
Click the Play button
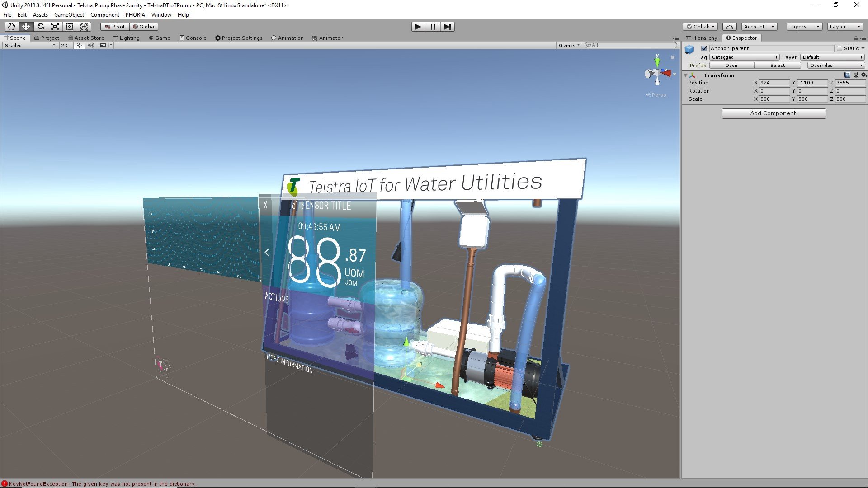[x=418, y=27]
